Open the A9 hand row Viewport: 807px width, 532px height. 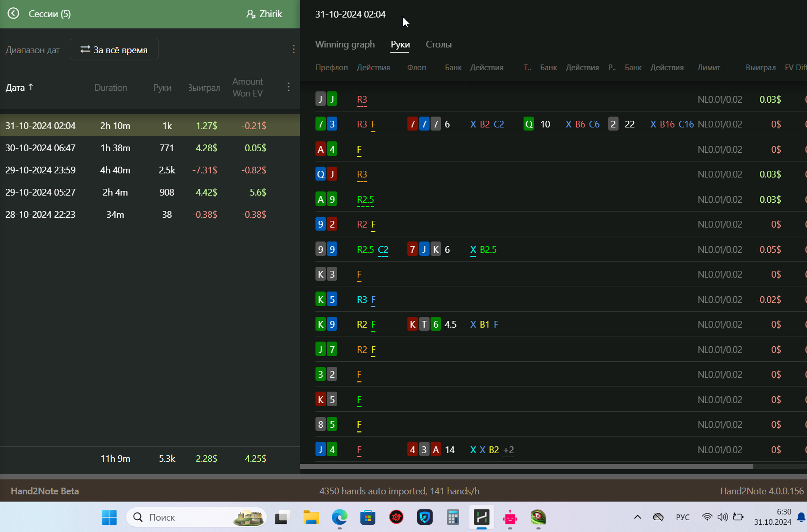pyautogui.click(x=561, y=199)
